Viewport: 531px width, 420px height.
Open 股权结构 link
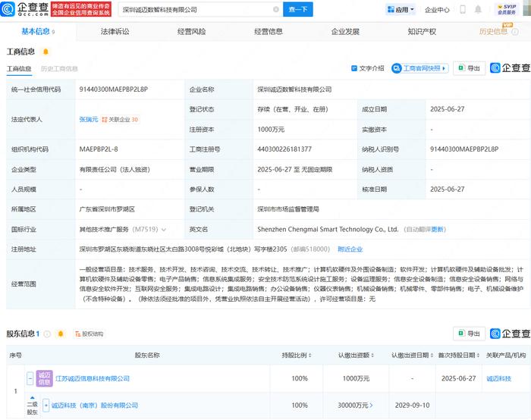point(89,334)
